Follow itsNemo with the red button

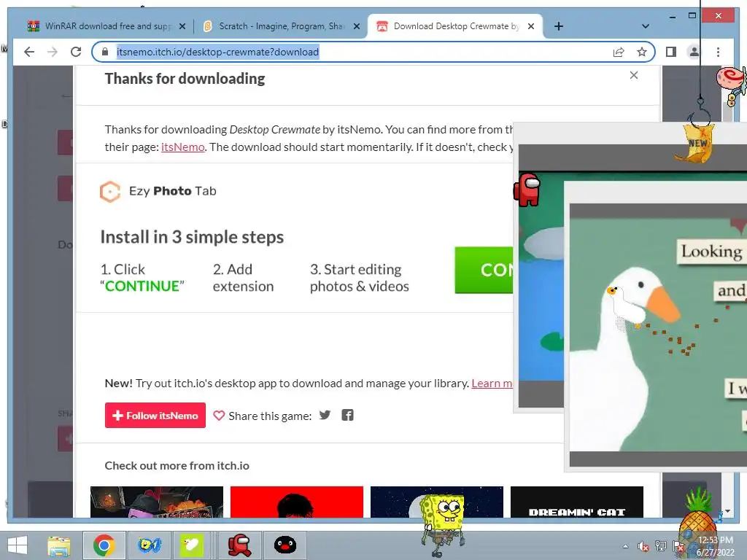155,415
